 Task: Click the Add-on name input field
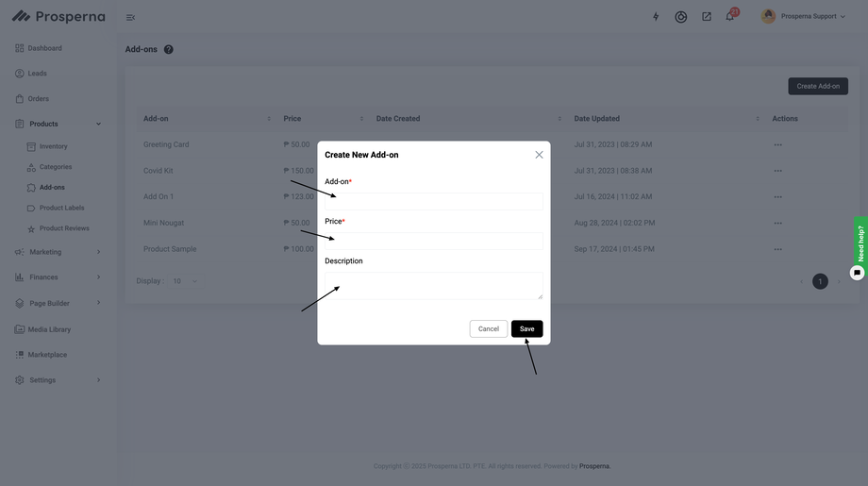click(x=433, y=201)
